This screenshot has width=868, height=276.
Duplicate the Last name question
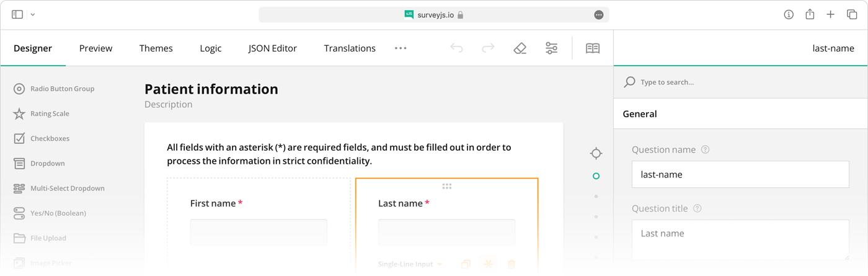click(x=466, y=264)
